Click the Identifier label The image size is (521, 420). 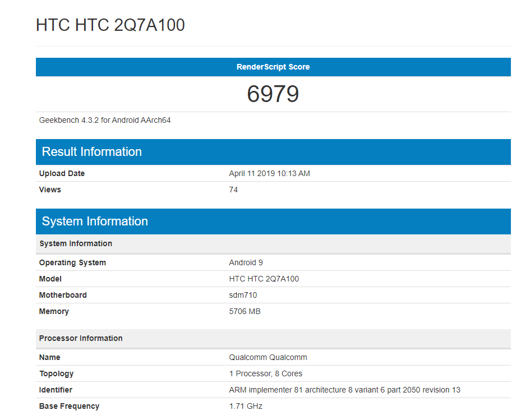point(56,390)
